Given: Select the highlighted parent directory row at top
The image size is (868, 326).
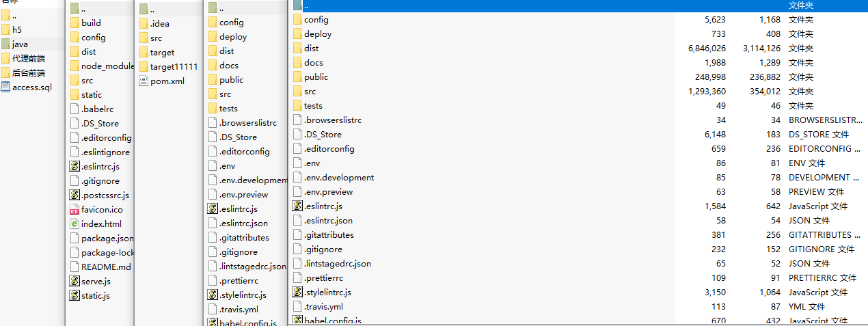Looking at the screenshot, I should (x=578, y=5).
